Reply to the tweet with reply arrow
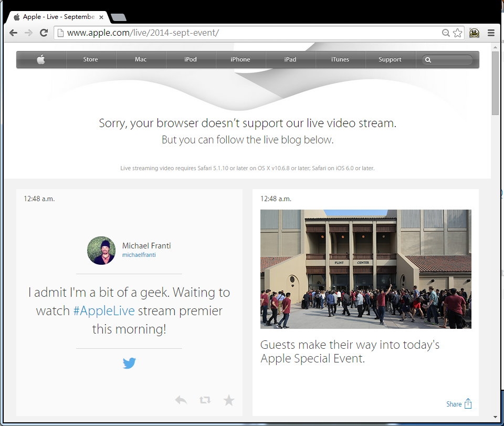The width and height of the screenshot is (504, 426). click(x=181, y=400)
